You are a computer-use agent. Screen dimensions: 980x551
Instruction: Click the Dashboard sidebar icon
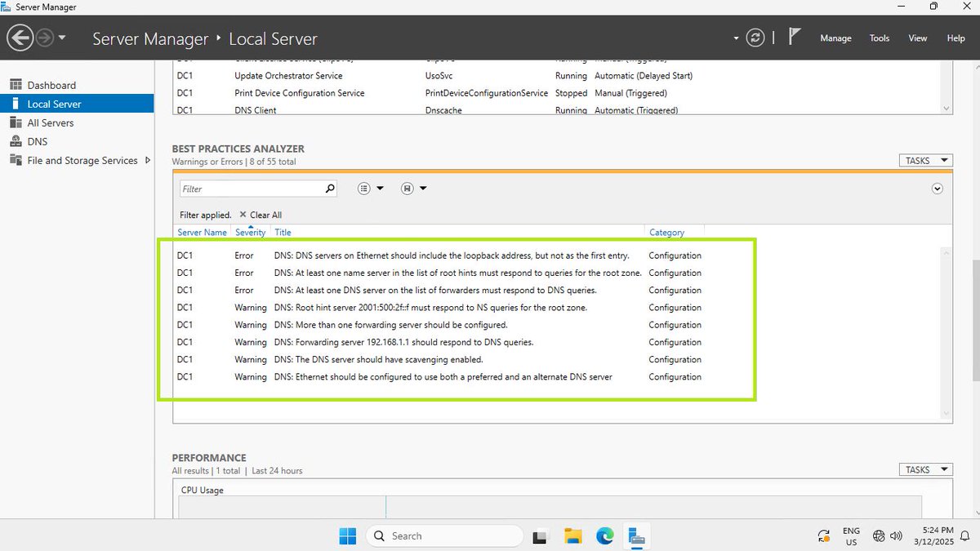click(16, 85)
